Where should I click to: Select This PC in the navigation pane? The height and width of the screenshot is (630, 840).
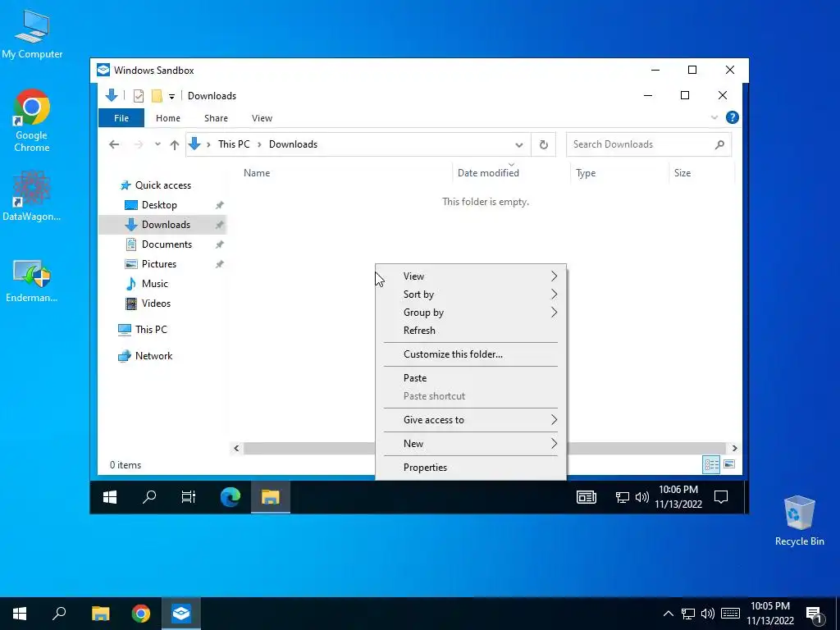pos(151,330)
